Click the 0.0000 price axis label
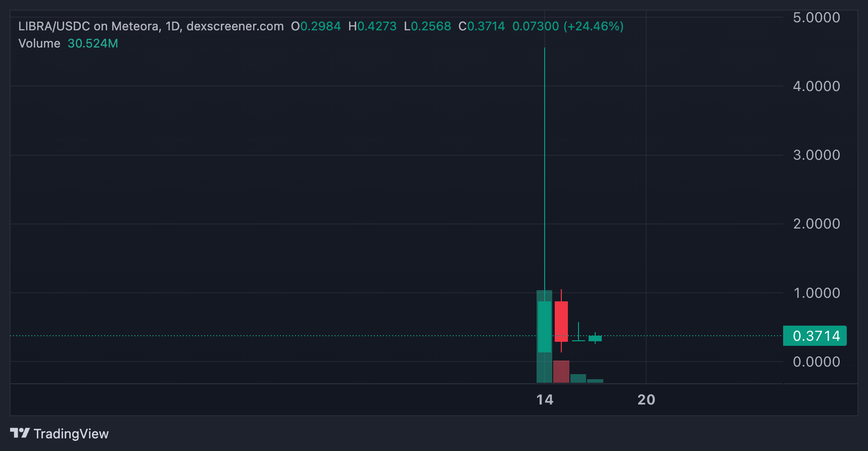 pyautogui.click(x=816, y=362)
